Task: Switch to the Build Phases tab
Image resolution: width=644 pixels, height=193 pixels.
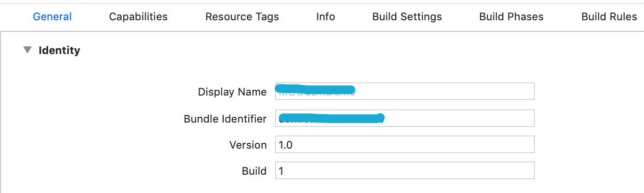Action: click(511, 16)
